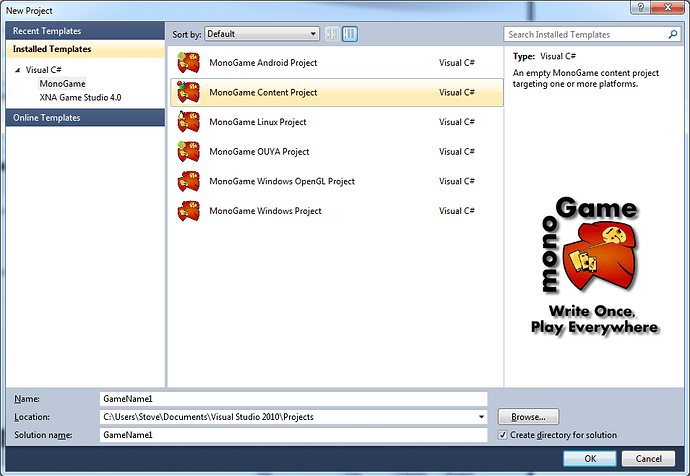The image size is (690, 476).
Task: Click the project Name input field
Action: (294, 399)
